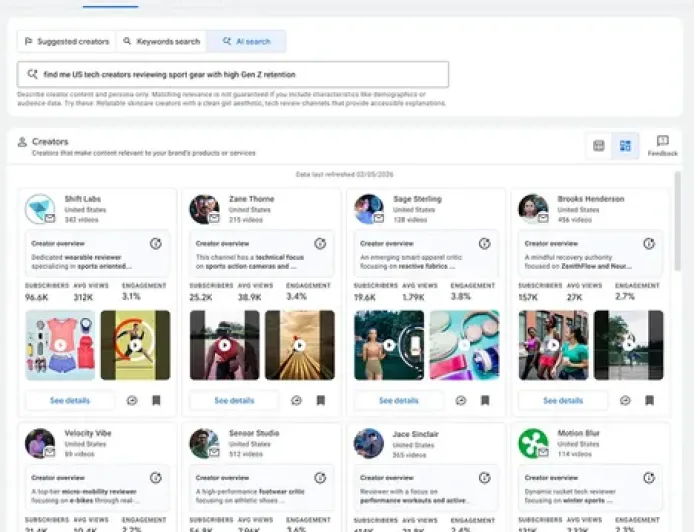694x532 pixels.
Task: Click the Shift Labs creator name
Action: click(83, 199)
